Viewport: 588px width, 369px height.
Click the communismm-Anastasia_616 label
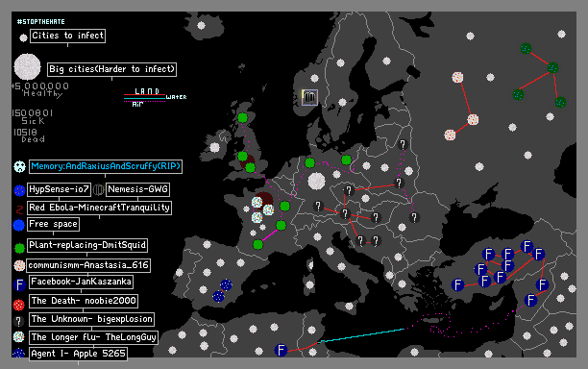[88, 265]
